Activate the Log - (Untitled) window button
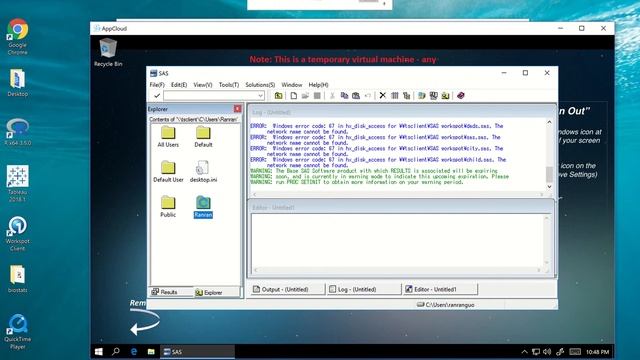Screen dimensions: 640x360 pos(364,289)
